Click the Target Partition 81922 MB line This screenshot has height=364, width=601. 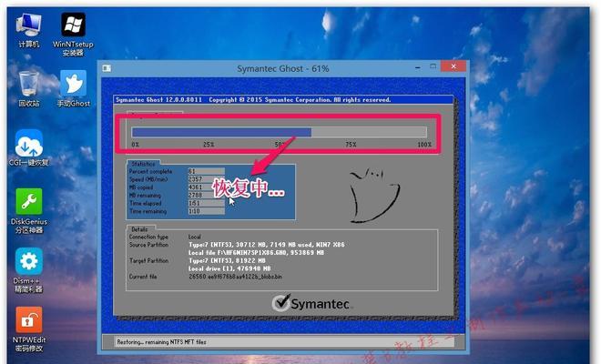click(x=227, y=260)
